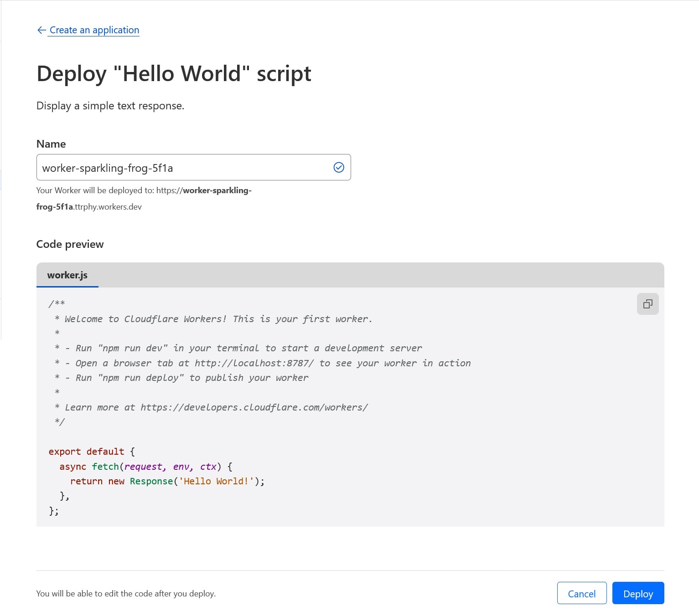Click the 'Name' field label
This screenshot has width=699, height=616.
[x=51, y=144]
